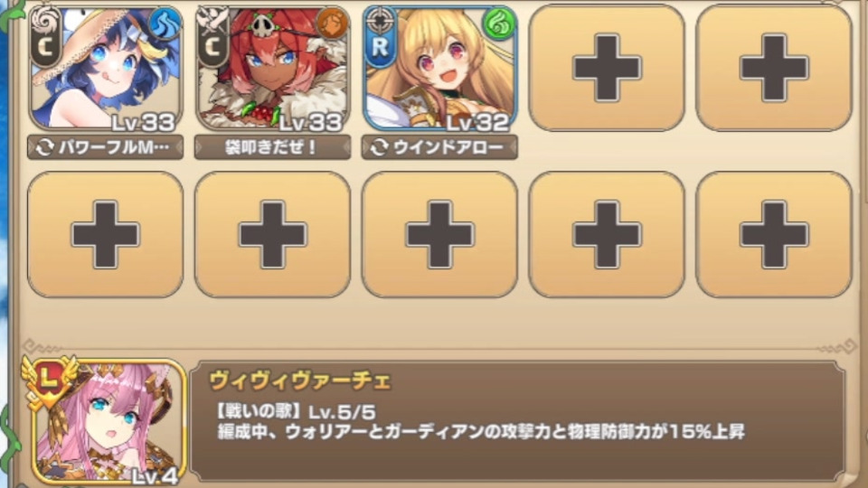Swap the パワーフルM skill via cycle arrows
This screenshot has width=868, height=488.
45,147
